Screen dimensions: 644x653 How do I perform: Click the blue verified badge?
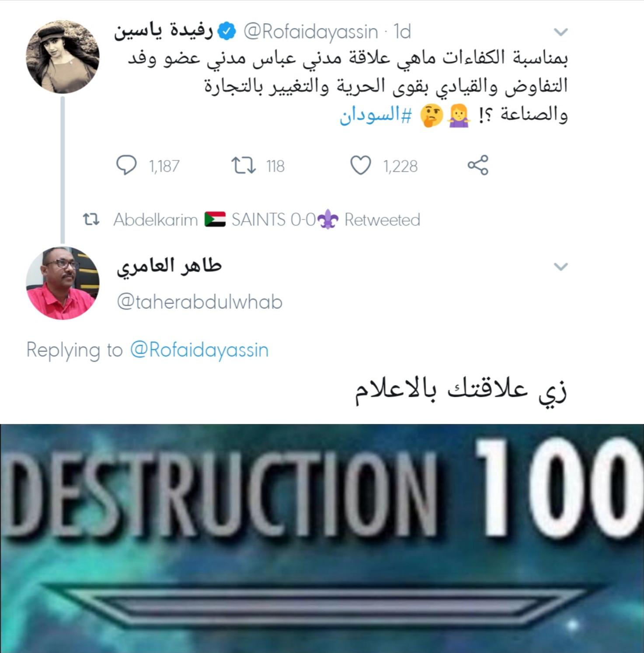[227, 31]
